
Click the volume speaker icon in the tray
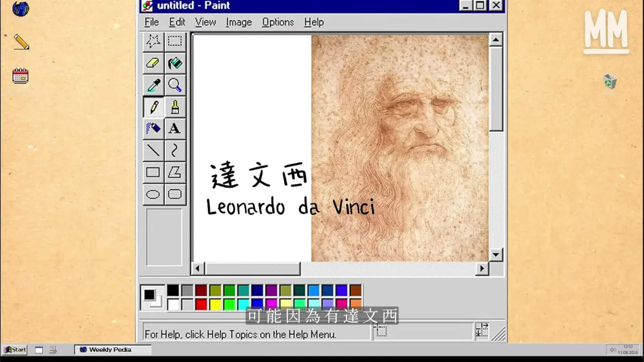[x=612, y=349]
